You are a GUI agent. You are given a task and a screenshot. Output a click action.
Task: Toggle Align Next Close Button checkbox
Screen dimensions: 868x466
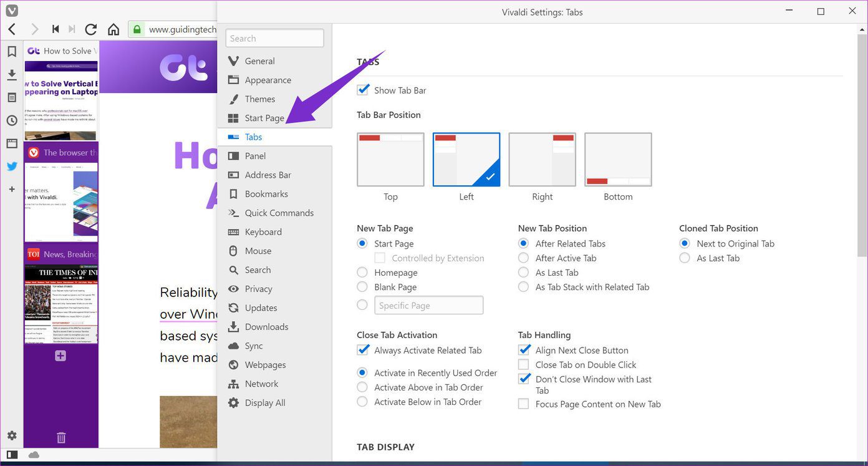point(524,350)
